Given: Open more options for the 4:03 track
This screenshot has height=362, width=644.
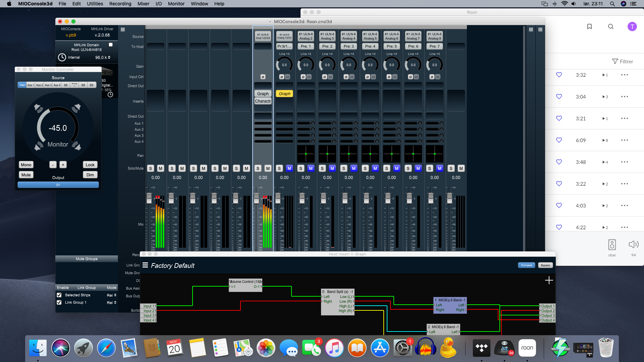Looking at the screenshot, I should 625,205.
